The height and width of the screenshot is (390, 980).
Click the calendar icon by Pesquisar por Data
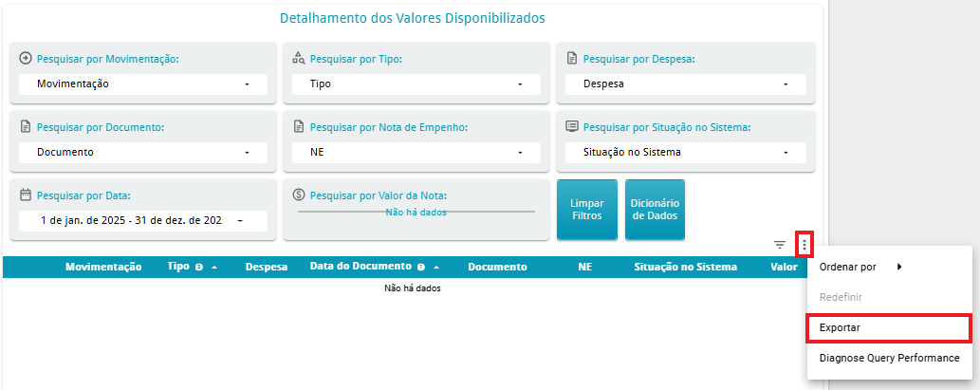(x=26, y=195)
